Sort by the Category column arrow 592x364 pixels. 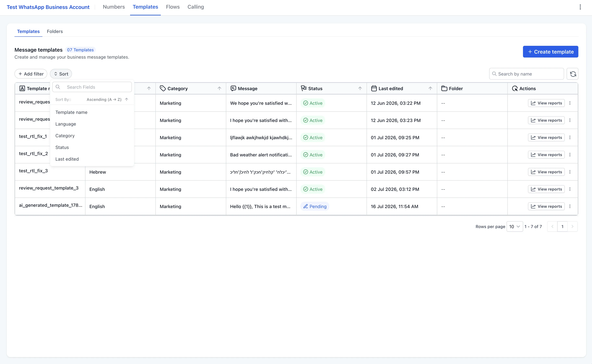[x=219, y=88]
